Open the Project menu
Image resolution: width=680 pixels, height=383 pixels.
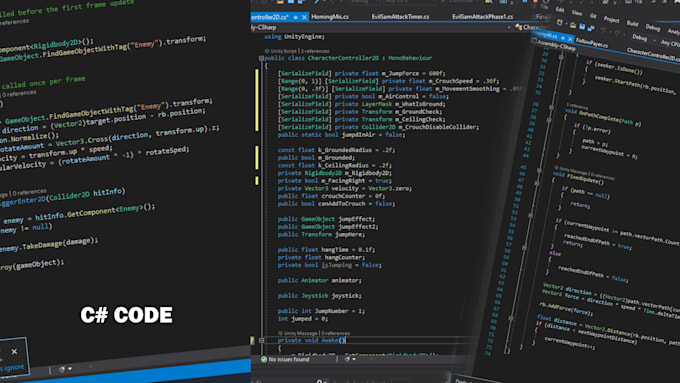[611, 20]
